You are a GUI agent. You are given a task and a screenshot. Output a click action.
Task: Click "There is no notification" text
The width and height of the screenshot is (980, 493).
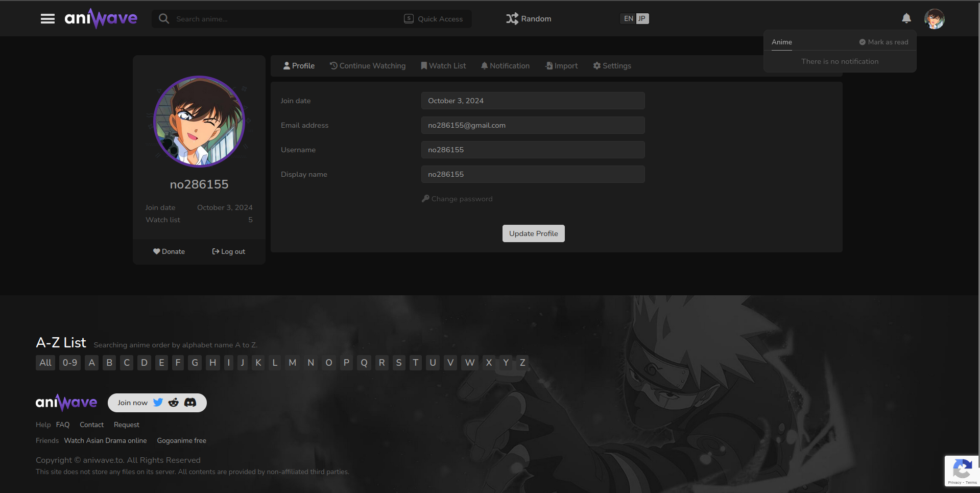pyautogui.click(x=840, y=61)
